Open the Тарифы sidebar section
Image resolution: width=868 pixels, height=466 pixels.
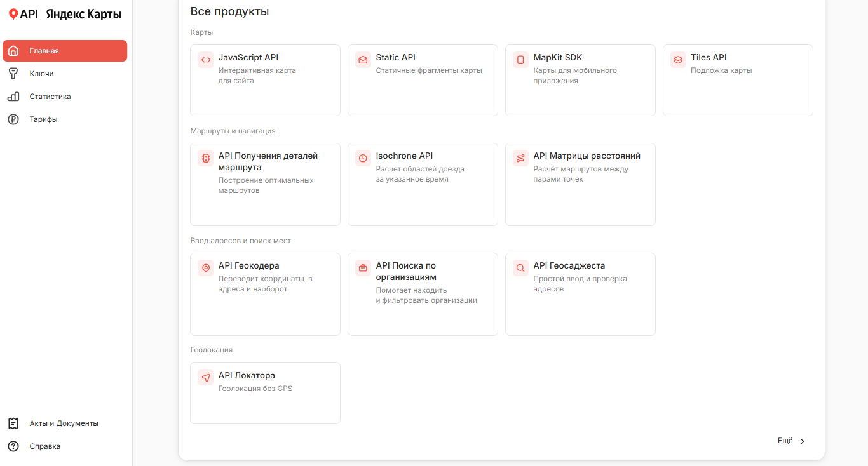[65, 119]
